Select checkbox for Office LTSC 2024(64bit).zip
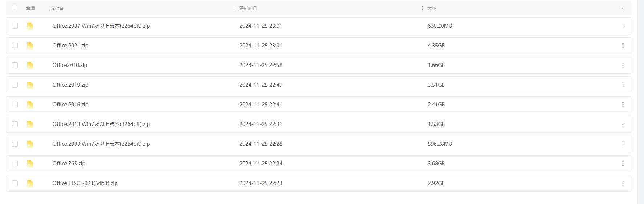 coord(15,183)
